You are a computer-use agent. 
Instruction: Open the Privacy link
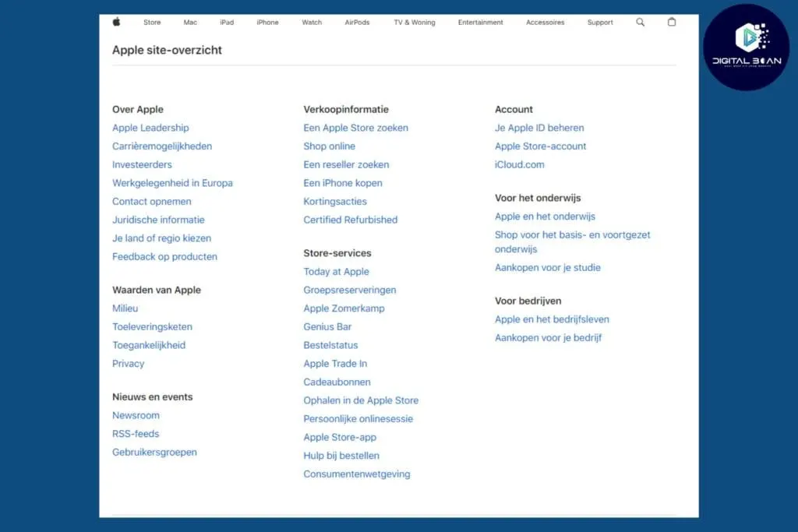tap(129, 364)
